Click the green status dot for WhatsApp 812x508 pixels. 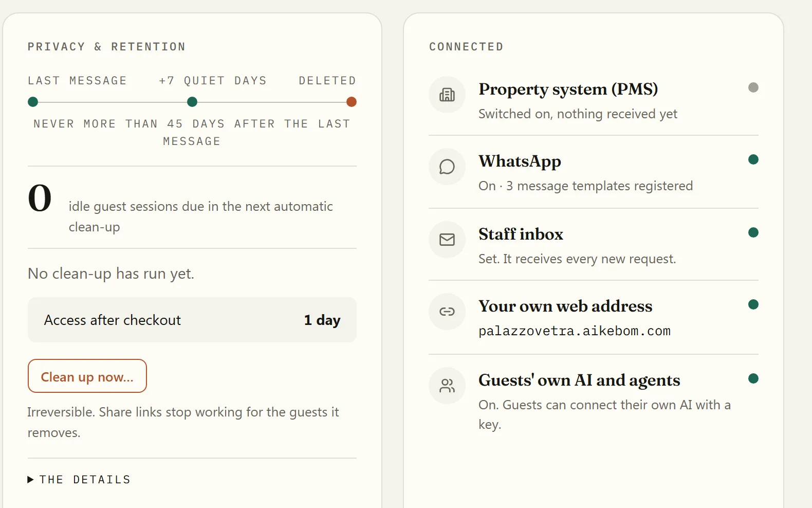click(753, 159)
